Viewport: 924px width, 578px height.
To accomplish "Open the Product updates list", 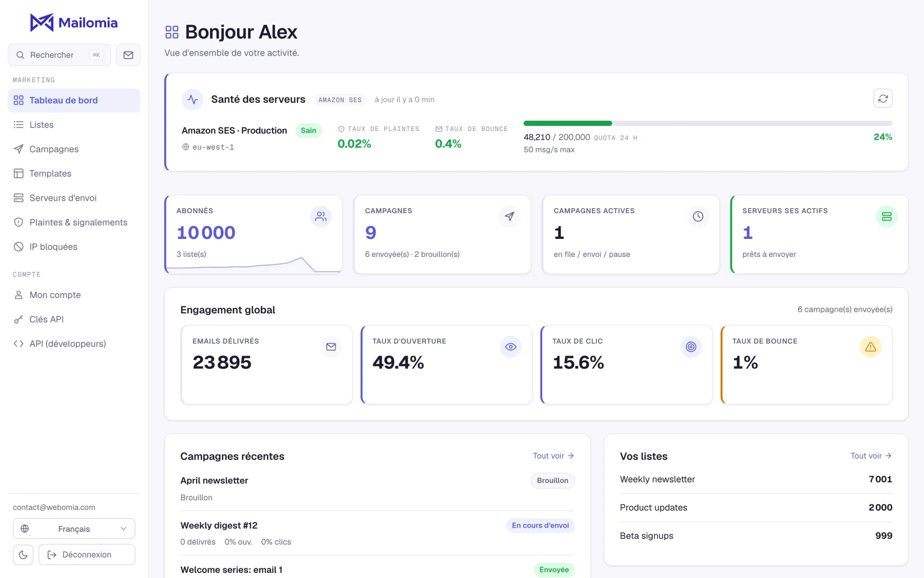I will [x=756, y=508].
